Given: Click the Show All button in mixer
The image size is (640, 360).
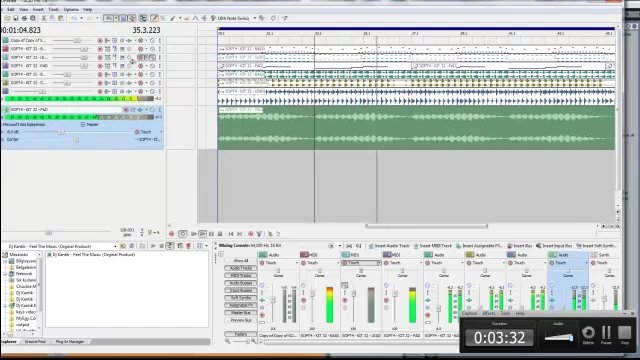Looking at the screenshot, I should coord(241,260).
